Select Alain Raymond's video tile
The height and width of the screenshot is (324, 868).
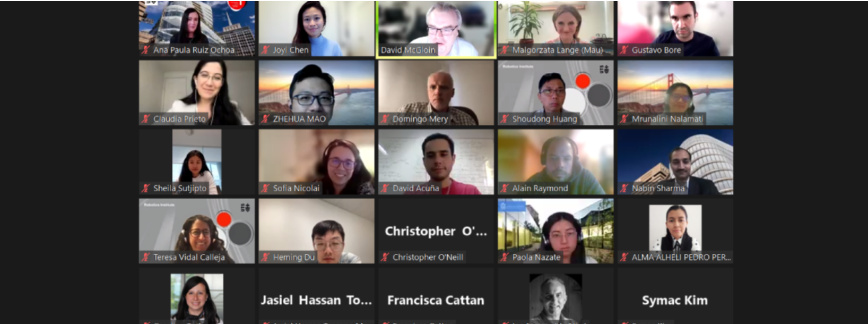tap(555, 162)
